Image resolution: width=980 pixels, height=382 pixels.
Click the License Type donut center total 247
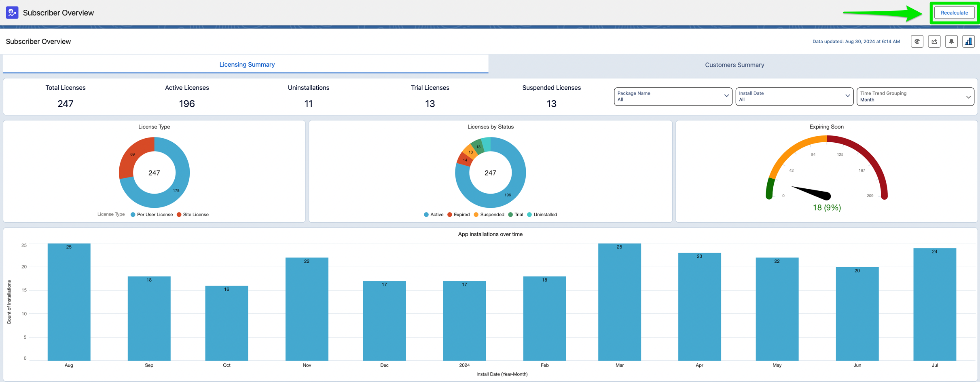pyautogui.click(x=154, y=173)
